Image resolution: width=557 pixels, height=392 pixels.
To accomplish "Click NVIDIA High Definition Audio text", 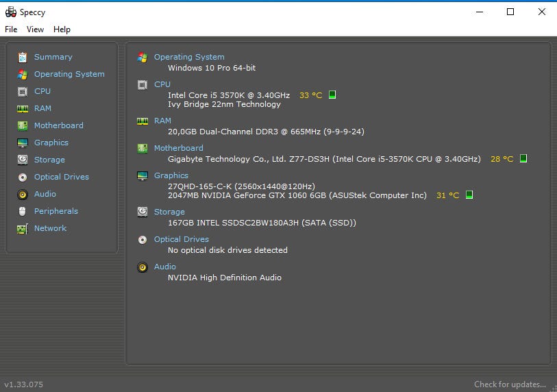I will (x=225, y=278).
